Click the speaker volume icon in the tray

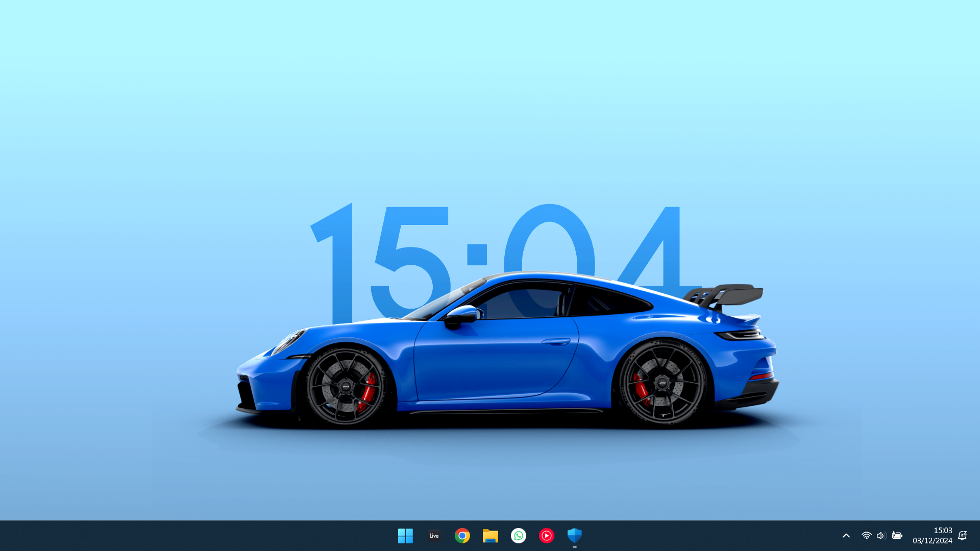click(881, 536)
